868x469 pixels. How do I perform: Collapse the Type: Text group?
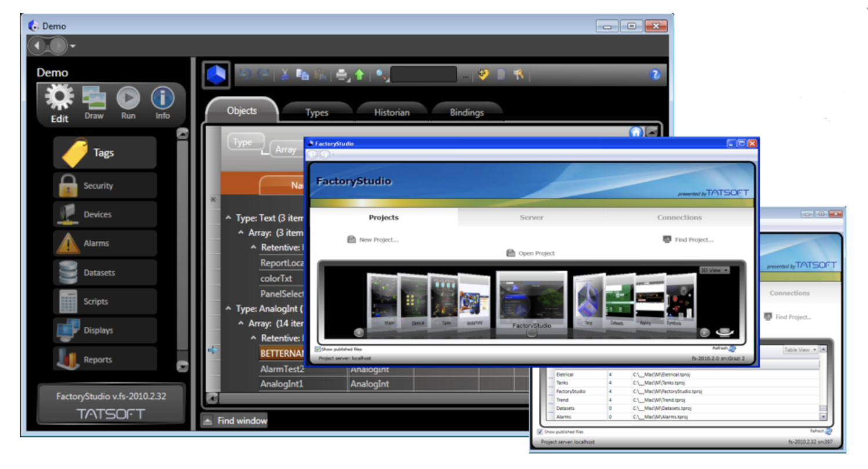coord(228,218)
